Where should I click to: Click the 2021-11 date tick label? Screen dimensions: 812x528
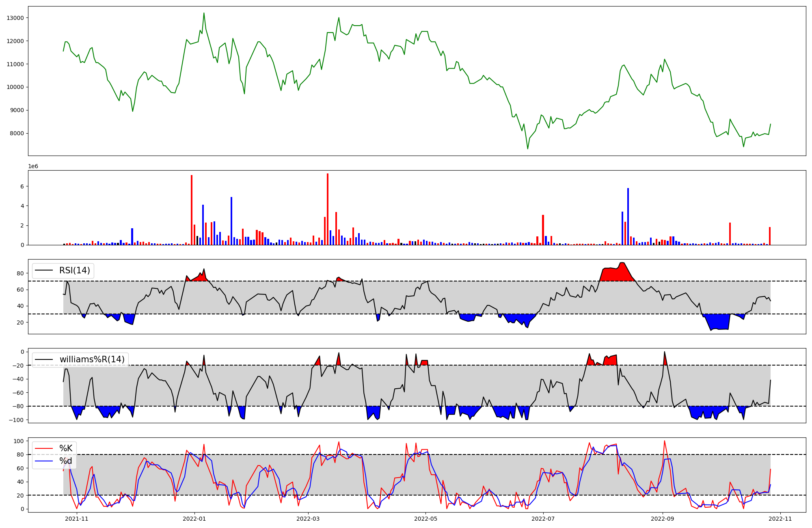point(77,519)
